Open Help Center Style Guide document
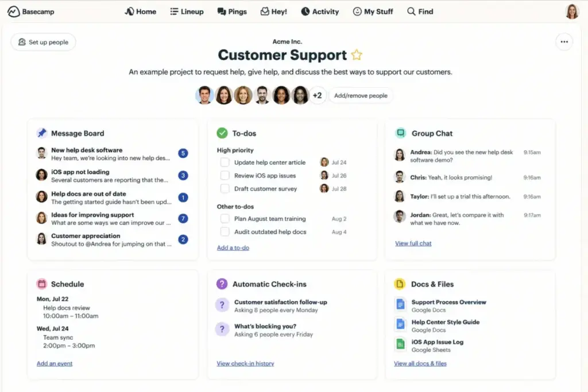 pos(446,322)
